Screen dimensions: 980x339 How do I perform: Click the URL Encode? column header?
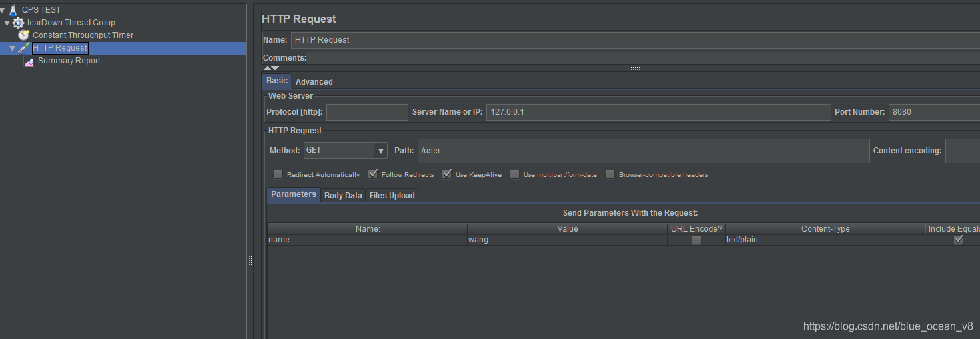click(696, 229)
